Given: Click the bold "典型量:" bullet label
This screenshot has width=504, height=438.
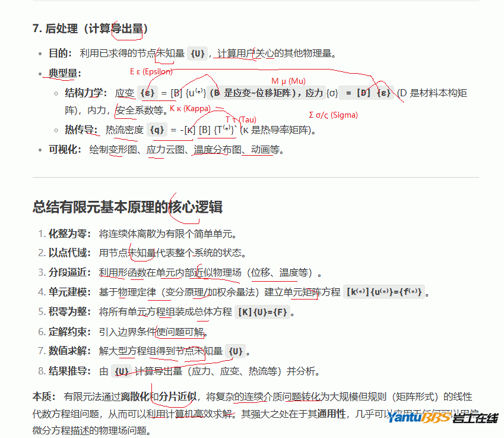Looking at the screenshot, I should click(65, 73).
